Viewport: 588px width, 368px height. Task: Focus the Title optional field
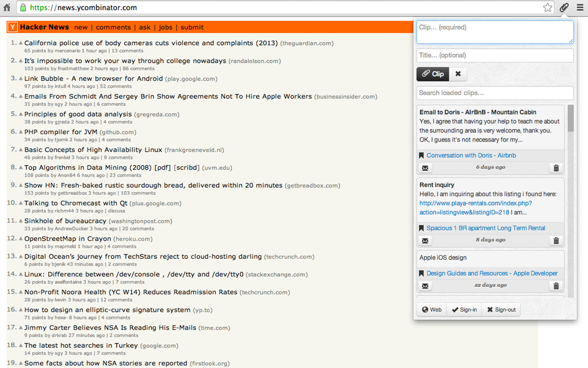pyautogui.click(x=495, y=55)
